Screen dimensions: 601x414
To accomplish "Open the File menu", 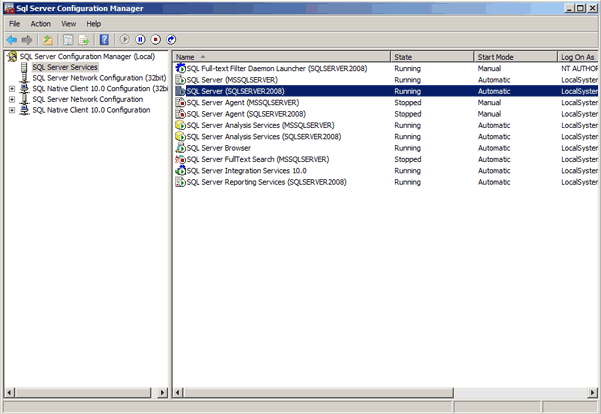I will (x=15, y=24).
